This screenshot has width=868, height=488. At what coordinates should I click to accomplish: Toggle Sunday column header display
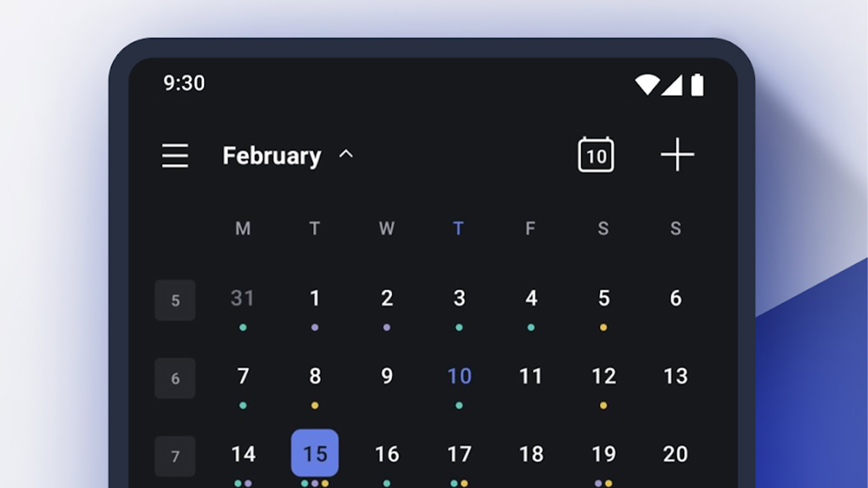click(675, 229)
